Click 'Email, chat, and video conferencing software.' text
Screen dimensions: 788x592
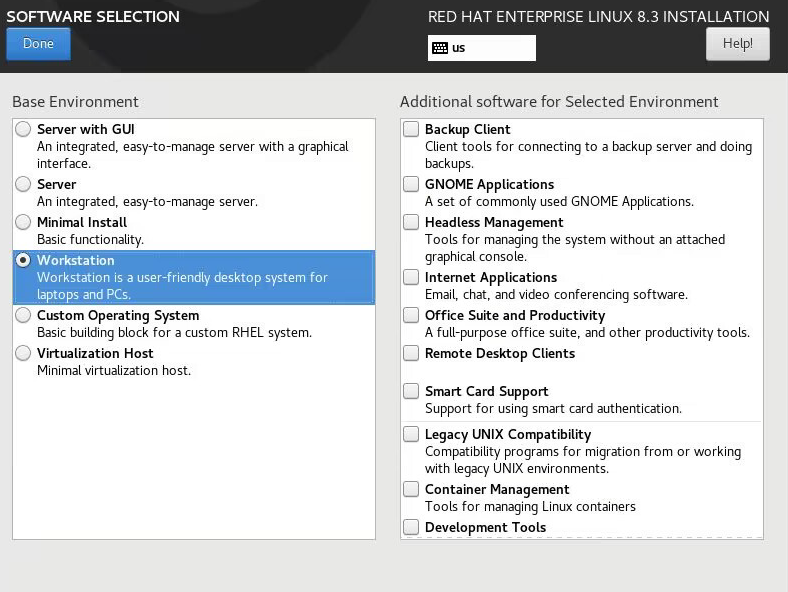[x=556, y=294]
